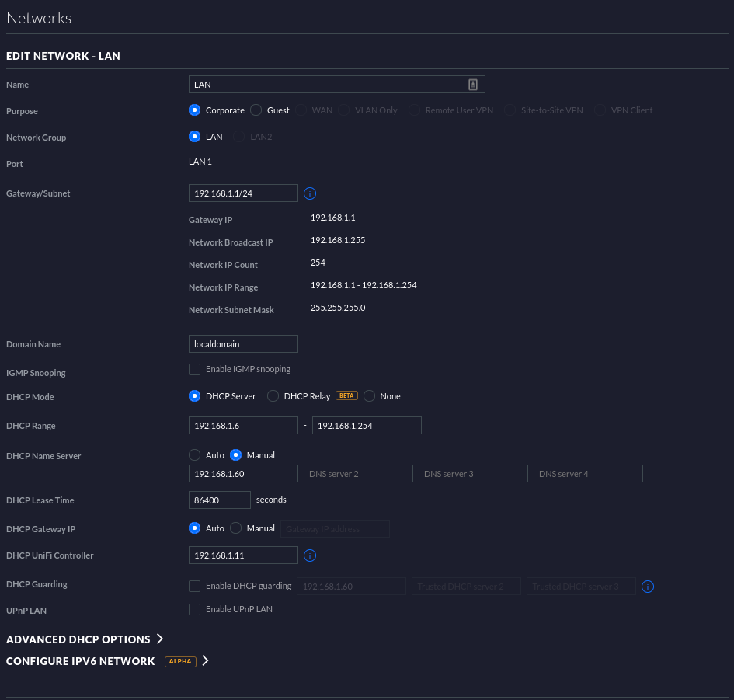Click the autofill icon inside Name field
Image resolution: width=734 pixels, height=700 pixels.
[x=473, y=85]
